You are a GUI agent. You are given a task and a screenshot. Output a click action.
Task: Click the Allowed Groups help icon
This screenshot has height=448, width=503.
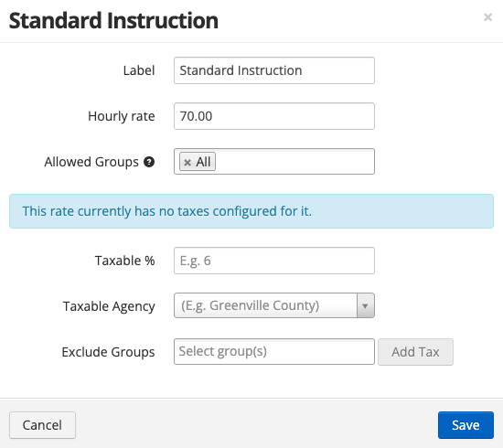tap(149, 162)
